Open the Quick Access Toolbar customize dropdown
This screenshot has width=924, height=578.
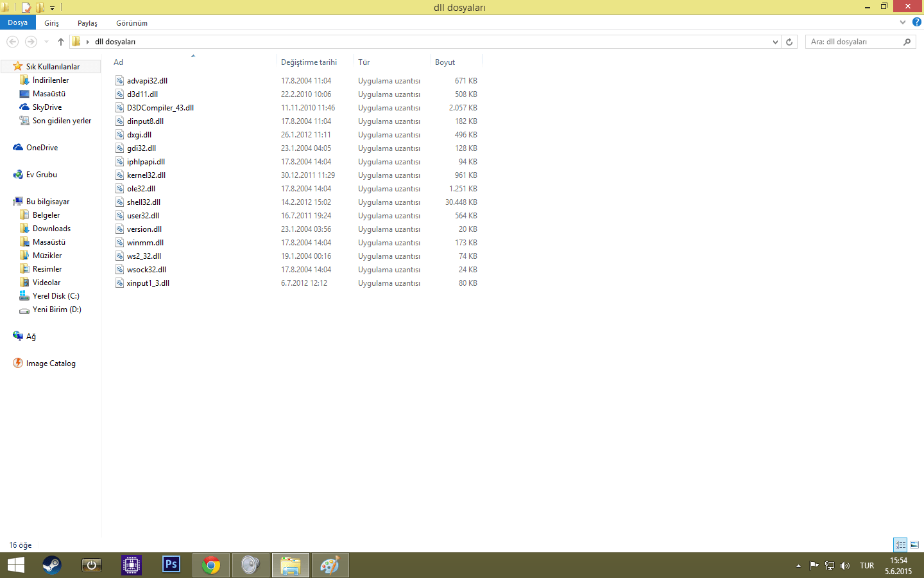pos(53,8)
